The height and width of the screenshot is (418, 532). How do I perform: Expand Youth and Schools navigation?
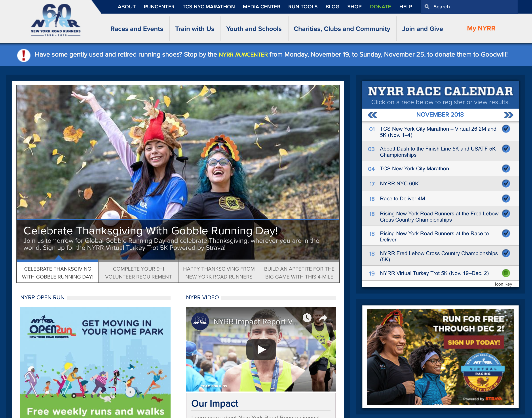[254, 29]
